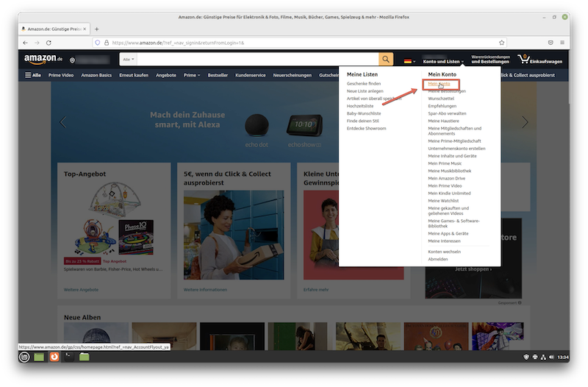Open Amazon Basics in navigation bar
The image size is (588, 387).
pos(96,75)
